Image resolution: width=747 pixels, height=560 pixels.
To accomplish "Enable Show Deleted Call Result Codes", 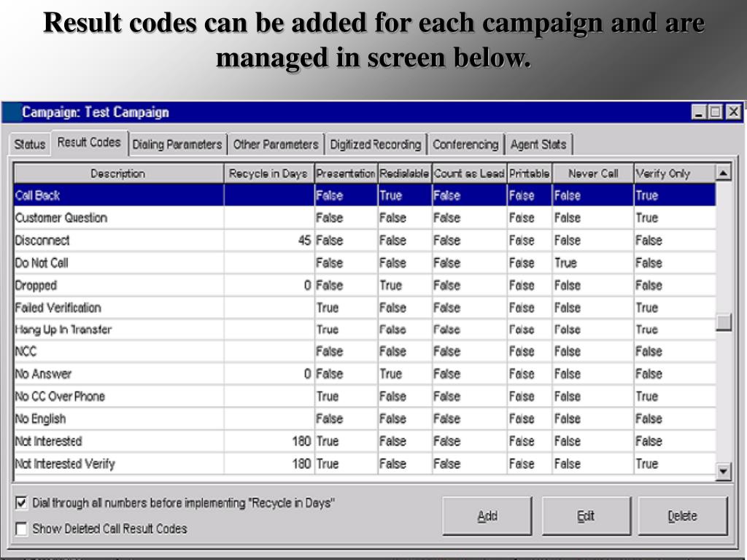I will pyautogui.click(x=21, y=529).
